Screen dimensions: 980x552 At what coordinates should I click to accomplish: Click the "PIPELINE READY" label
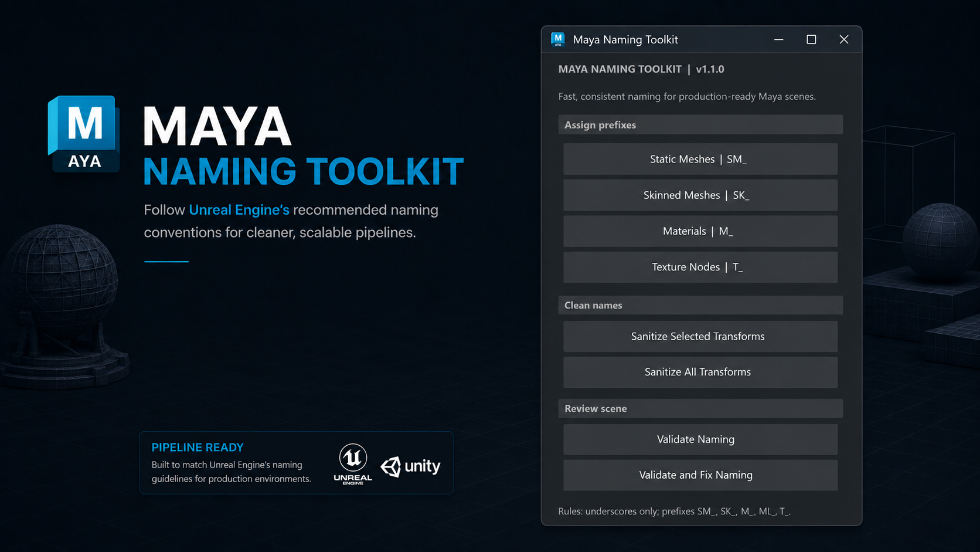point(198,448)
